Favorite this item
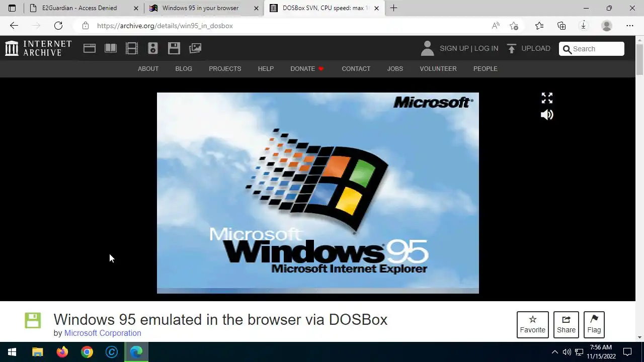 pos(533,325)
